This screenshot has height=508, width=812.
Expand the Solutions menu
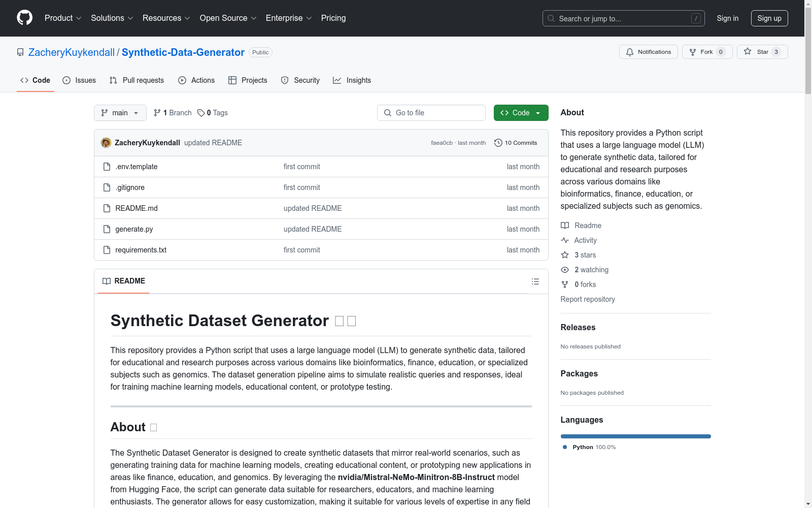click(x=112, y=18)
